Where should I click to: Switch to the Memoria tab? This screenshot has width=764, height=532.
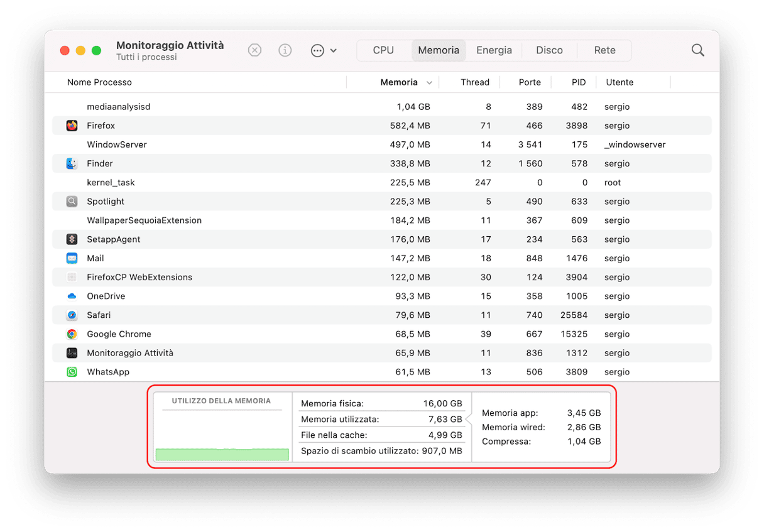(439, 50)
